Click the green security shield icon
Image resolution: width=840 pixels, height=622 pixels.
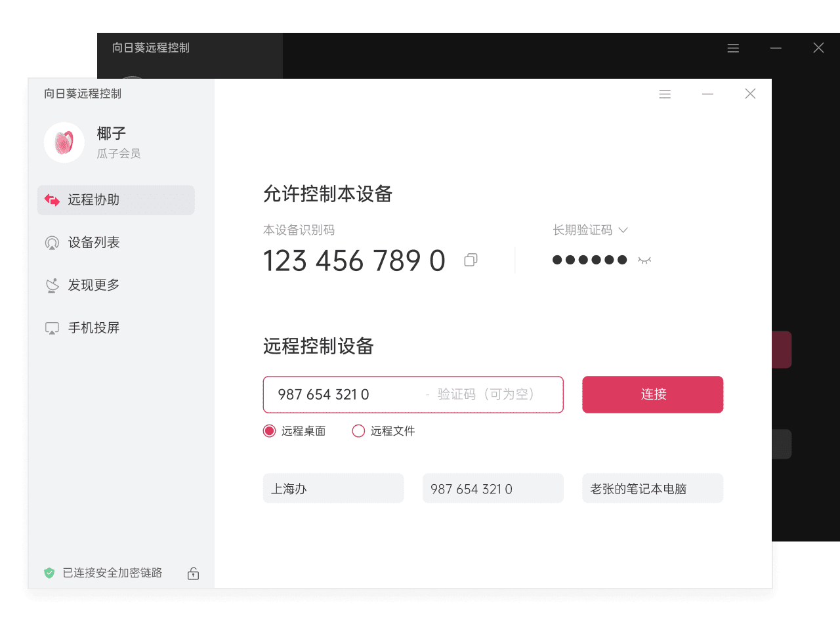[49, 573]
